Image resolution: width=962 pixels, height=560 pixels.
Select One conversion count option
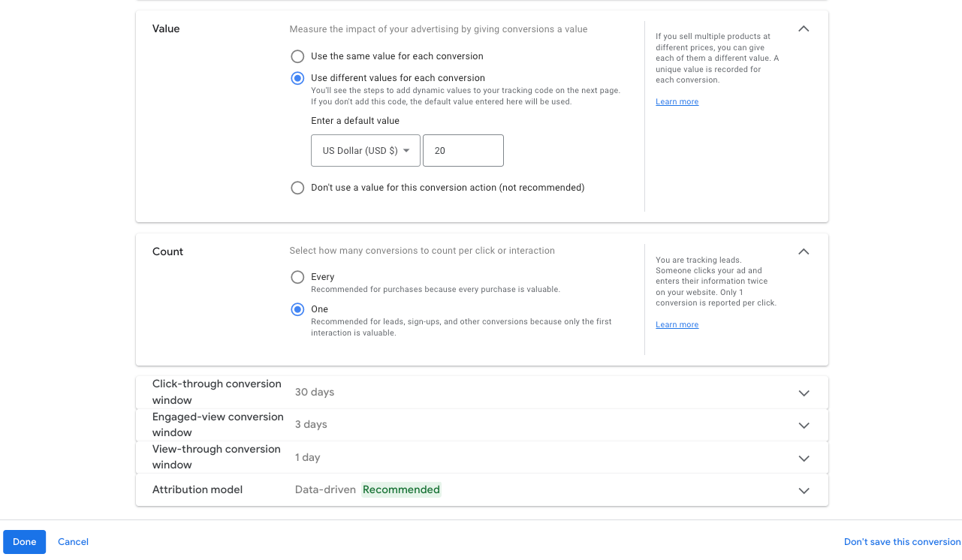(297, 309)
